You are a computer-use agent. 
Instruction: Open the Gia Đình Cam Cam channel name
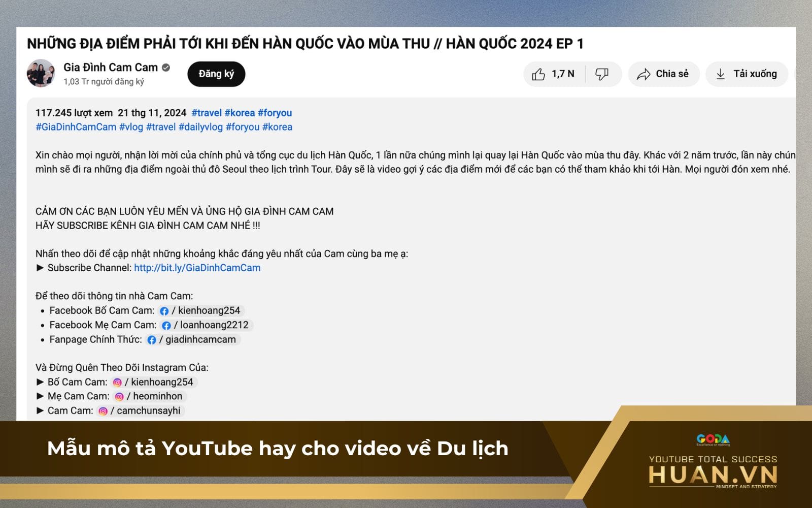(111, 67)
